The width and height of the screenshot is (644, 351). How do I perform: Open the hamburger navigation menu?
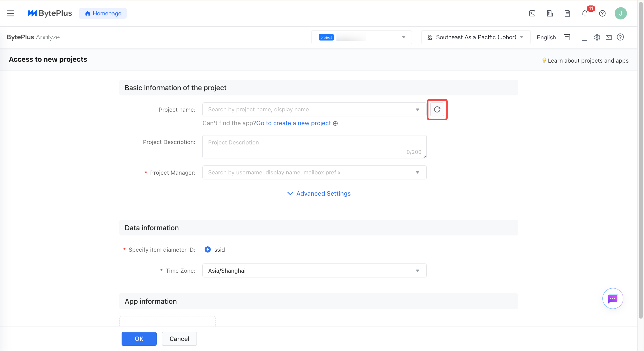pos(11,14)
